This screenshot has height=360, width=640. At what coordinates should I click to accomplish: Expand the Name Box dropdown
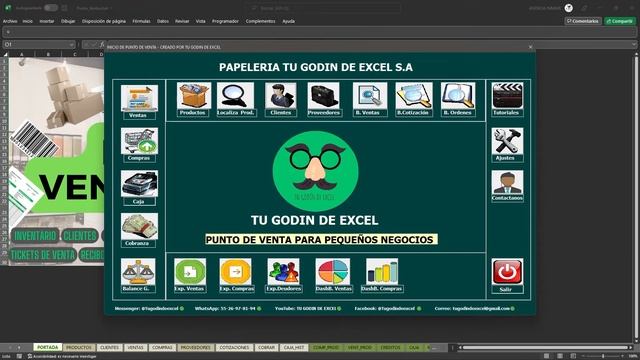71,44
